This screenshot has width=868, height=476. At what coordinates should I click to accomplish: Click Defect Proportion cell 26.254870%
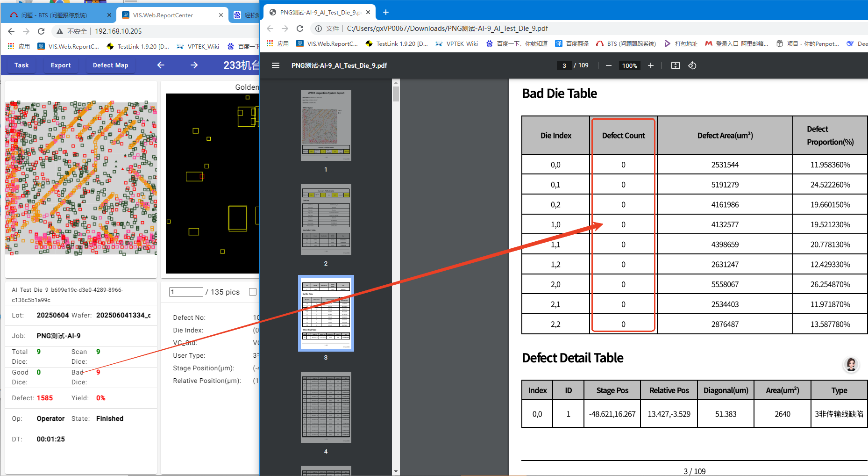click(x=830, y=284)
